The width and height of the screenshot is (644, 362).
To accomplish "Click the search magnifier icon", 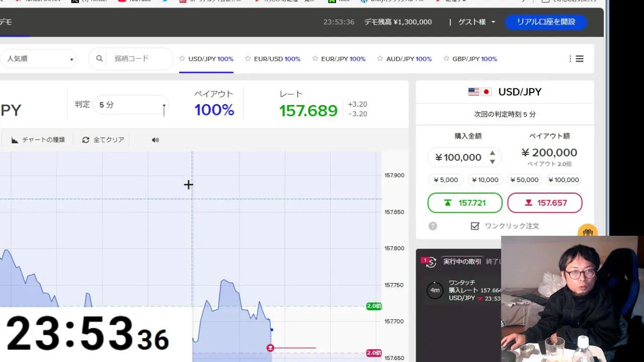I will tap(100, 59).
